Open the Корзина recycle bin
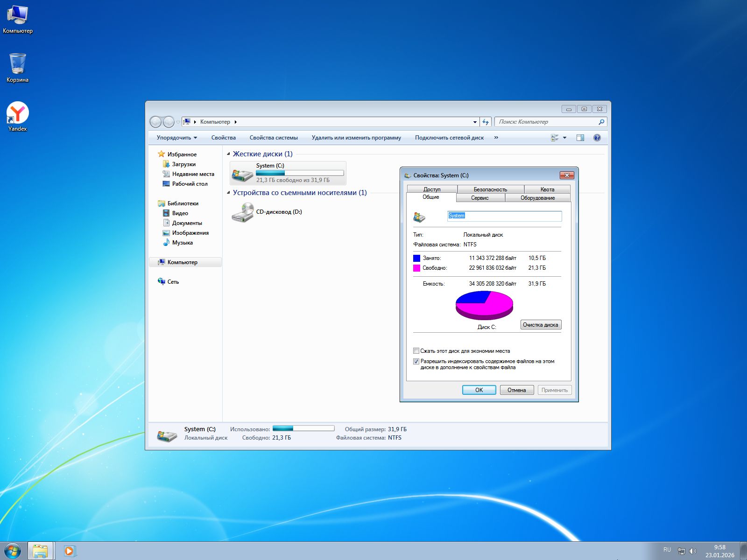The width and height of the screenshot is (747, 560). coord(17,63)
